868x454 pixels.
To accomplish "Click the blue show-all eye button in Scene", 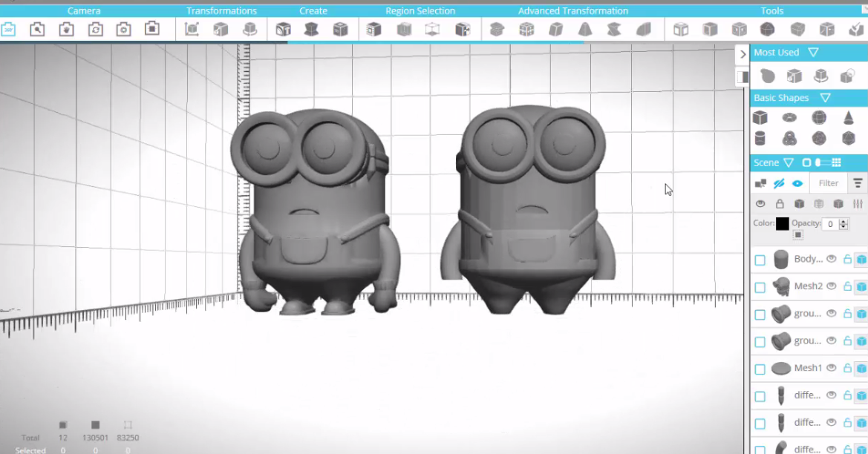I will pyautogui.click(x=797, y=183).
